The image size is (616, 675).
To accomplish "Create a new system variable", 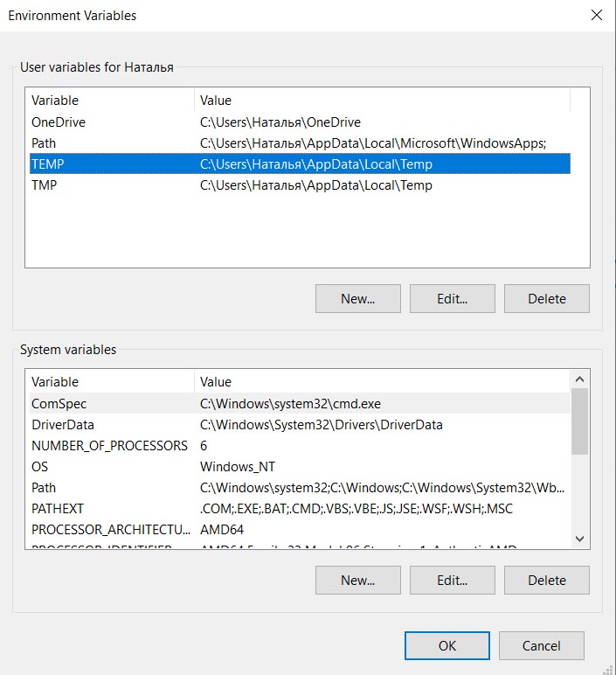I will point(357,580).
